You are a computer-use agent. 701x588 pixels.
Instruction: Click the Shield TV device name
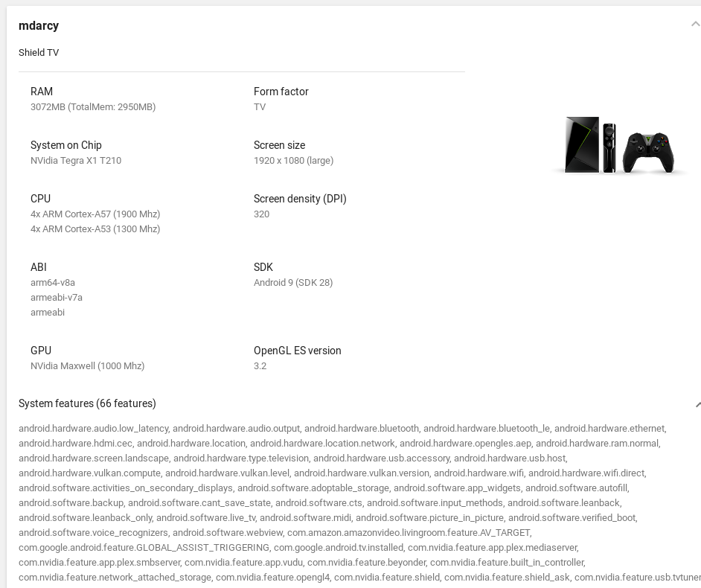(39, 52)
